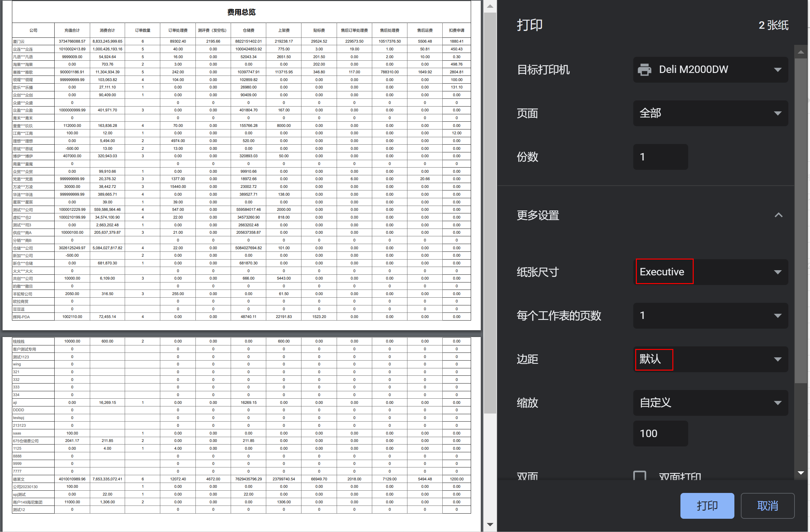The image size is (810, 532).
Task: Enable the 双面打印 checkbox
Action: 639,476
